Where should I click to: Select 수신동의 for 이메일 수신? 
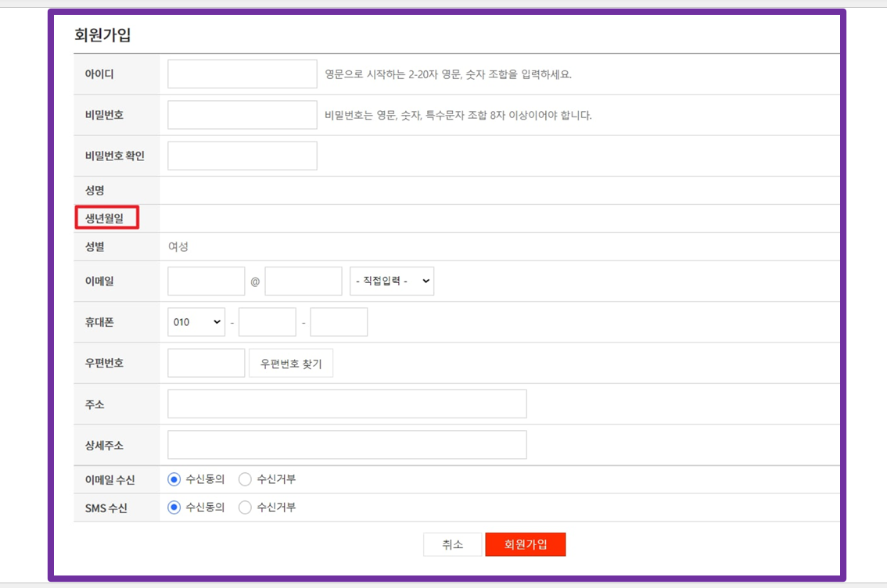point(174,479)
